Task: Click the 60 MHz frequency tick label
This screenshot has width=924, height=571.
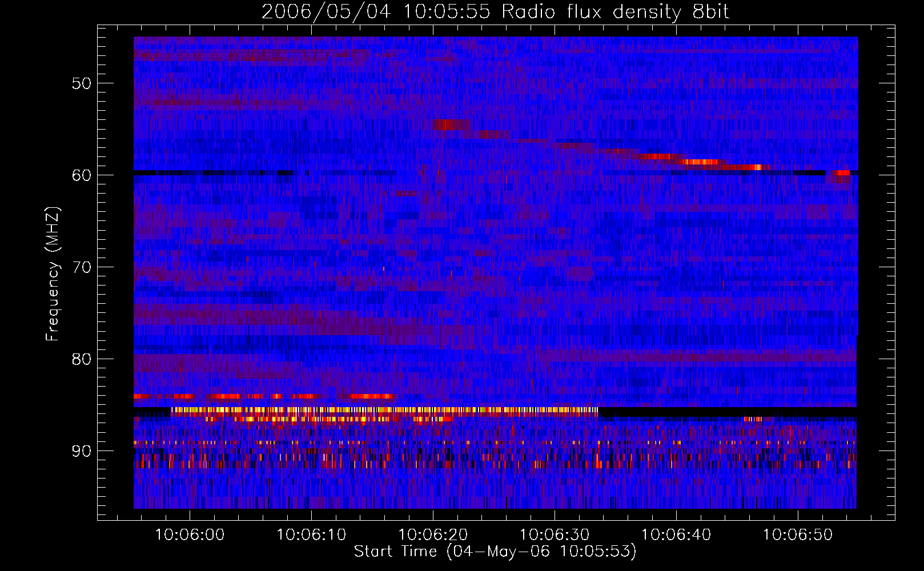Action: [x=82, y=175]
